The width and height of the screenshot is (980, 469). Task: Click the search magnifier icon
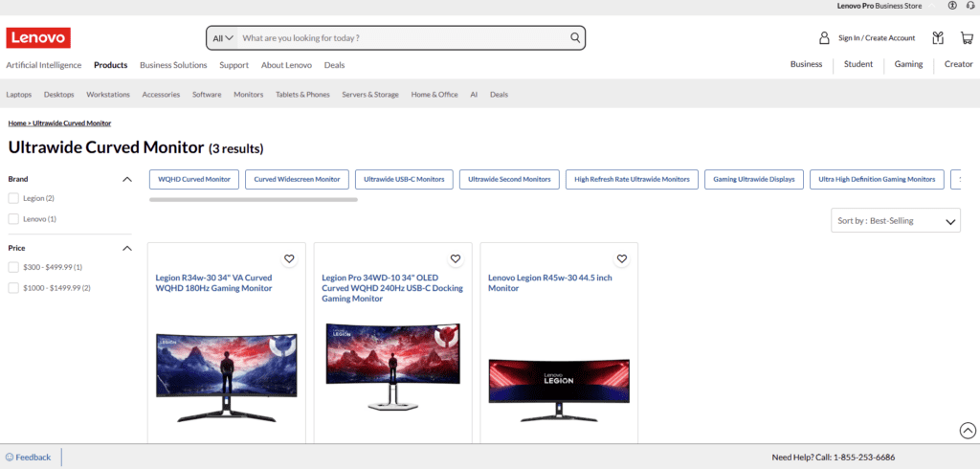click(575, 37)
